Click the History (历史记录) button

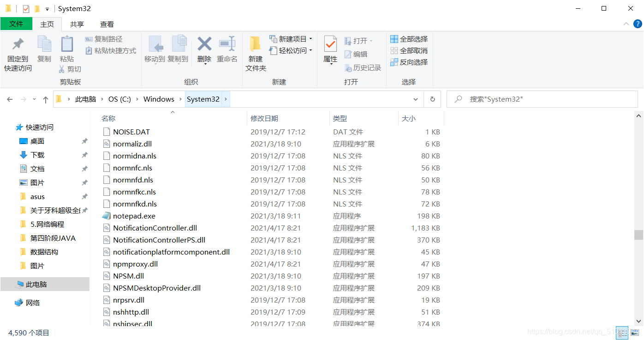coord(363,68)
